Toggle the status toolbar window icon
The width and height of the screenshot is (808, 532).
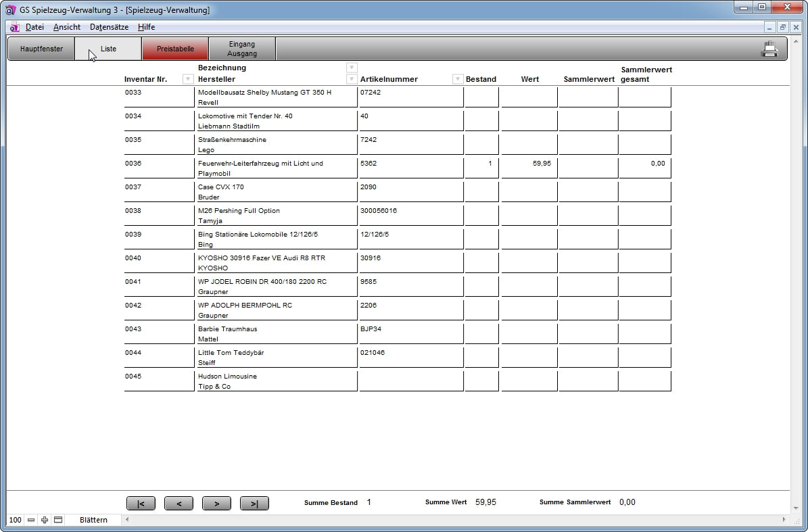tap(58, 520)
